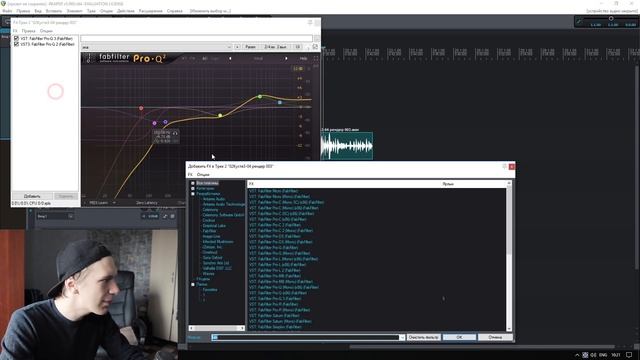Click the playrate slider knob in the top-right transport
This screenshot has width=640, height=360.
tap(611, 18)
